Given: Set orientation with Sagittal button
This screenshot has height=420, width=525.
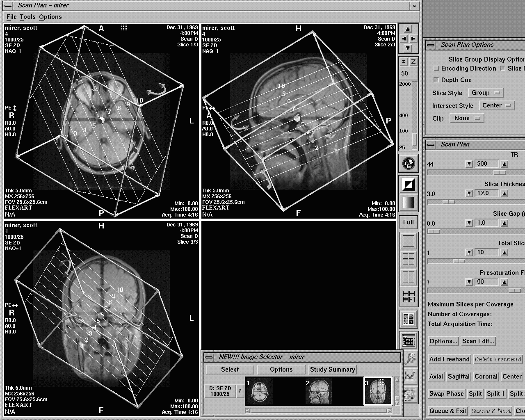Looking at the screenshot, I should tap(459, 377).
